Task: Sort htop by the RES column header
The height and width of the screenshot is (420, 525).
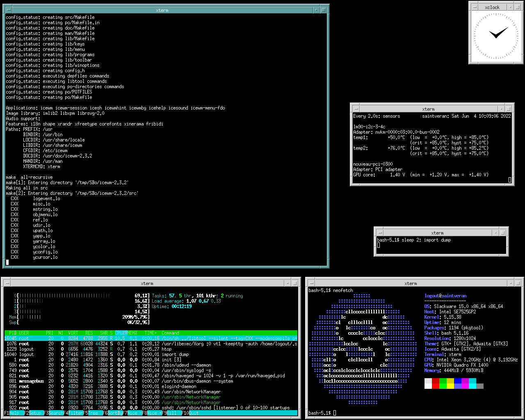Action: pyautogui.click(x=89, y=333)
